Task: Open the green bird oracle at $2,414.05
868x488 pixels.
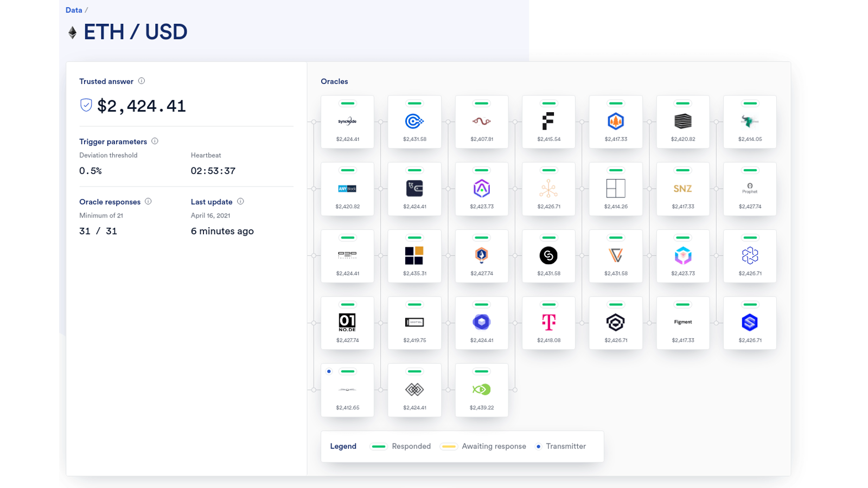Action: click(x=750, y=122)
